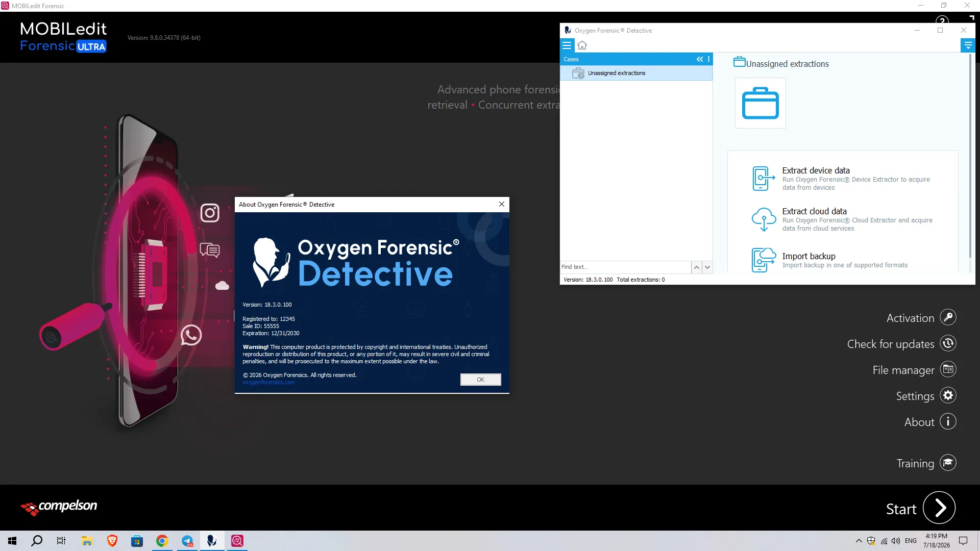Image resolution: width=980 pixels, height=551 pixels.
Task: Open the Training graduation cap icon
Action: (x=948, y=463)
